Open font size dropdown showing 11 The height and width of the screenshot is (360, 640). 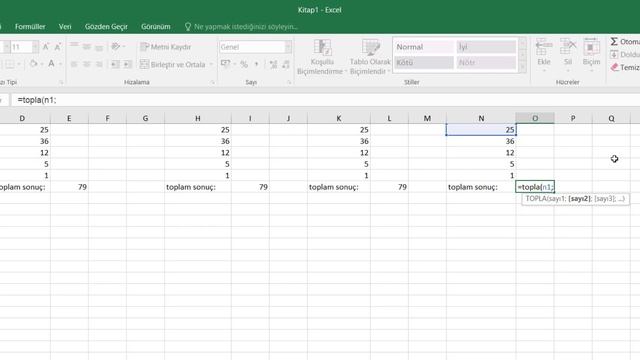point(35,47)
